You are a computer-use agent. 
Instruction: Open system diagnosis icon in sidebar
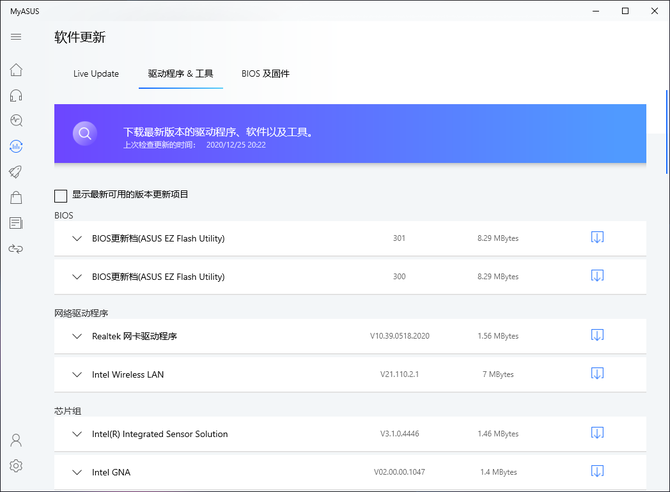point(16,121)
